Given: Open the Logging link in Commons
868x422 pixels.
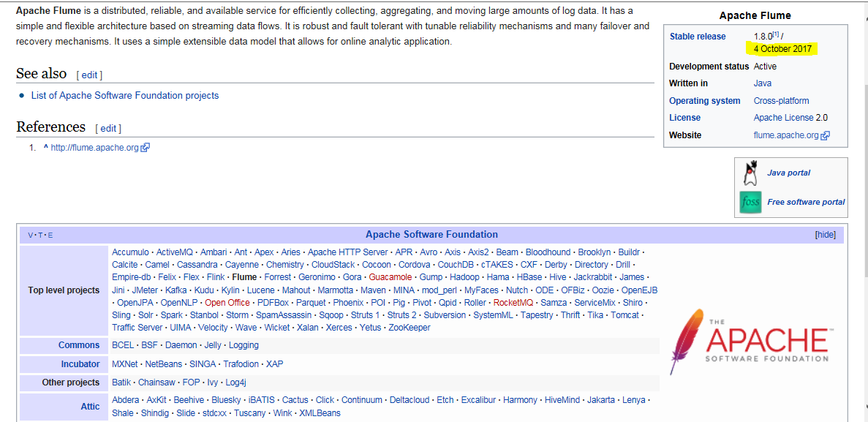Looking at the screenshot, I should coord(244,345).
